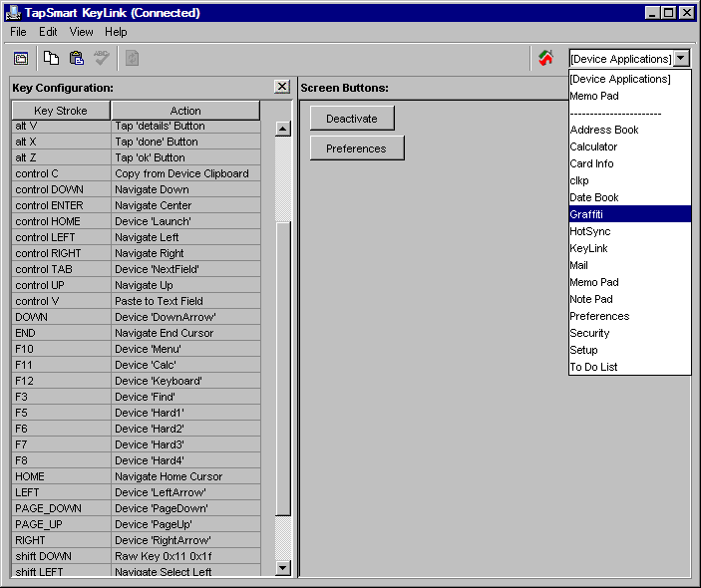This screenshot has height=588, width=701.
Task: Click the Paste clipboard toolbar icon
Action: (x=77, y=58)
